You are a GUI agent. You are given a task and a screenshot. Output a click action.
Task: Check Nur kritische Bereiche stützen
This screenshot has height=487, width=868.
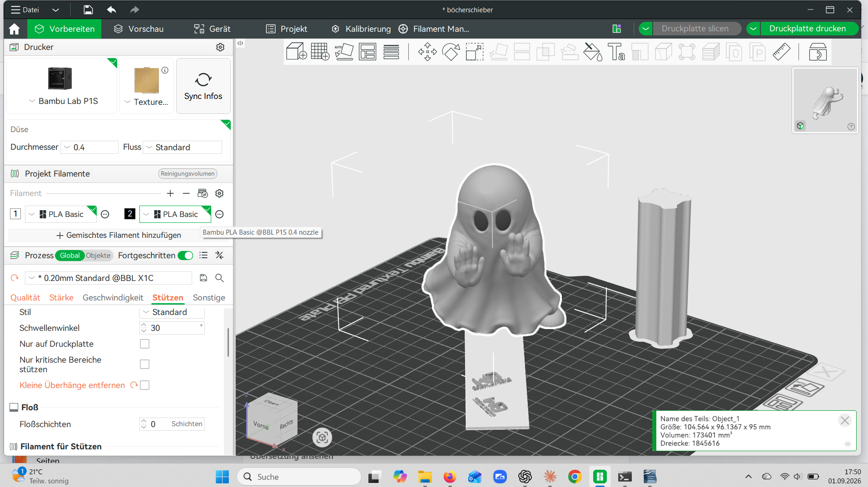tap(144, 364)
